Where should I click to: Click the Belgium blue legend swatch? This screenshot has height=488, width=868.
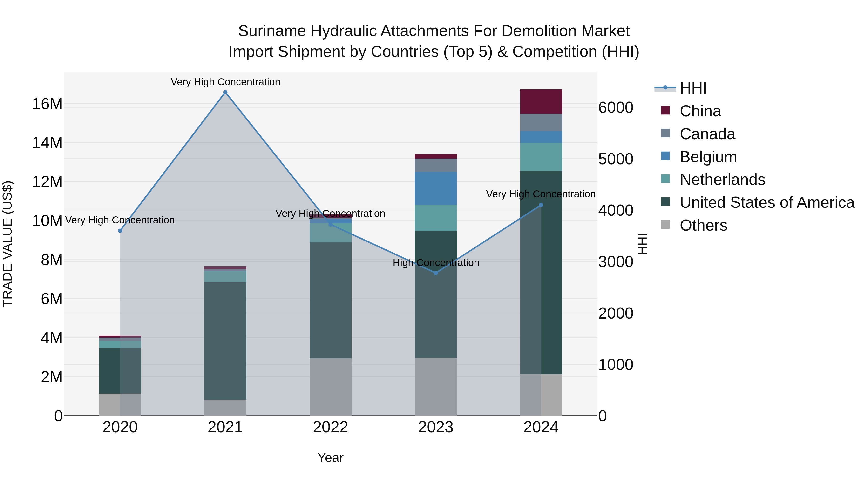click(665, 156)
